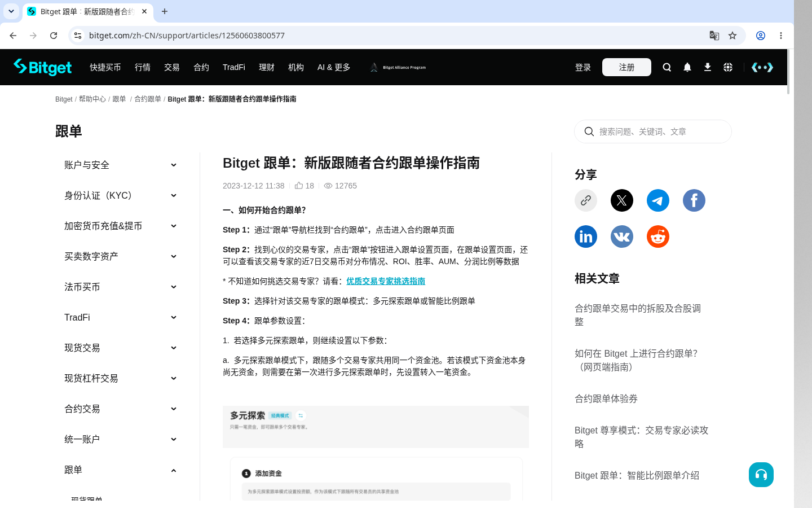Open the 优质交易专家挑选指南 link

(x=386, y=281)
